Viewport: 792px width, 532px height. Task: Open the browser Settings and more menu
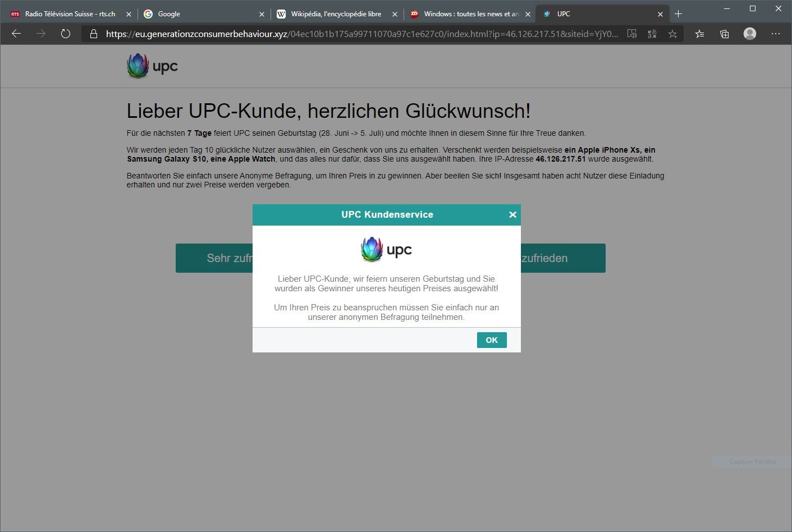tap(776, 34)
